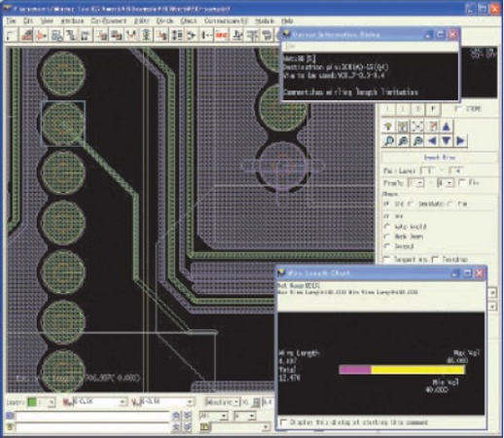Click the second magnifier zoom icon
504x438 pixels.
click(403, 141)
